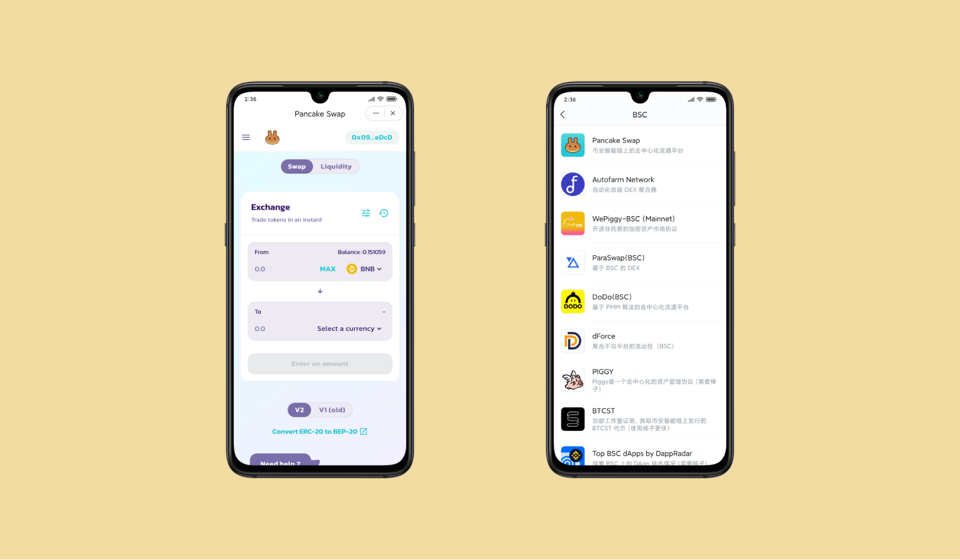The height and width of the screenshot is (560, 960).
Task: Switch to Swap tab
Action: pos(295,166)
